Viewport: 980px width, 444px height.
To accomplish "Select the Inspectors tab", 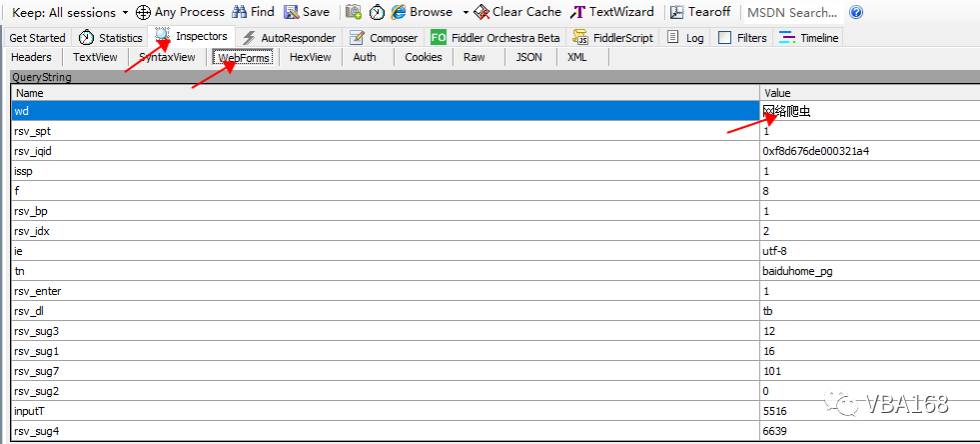I will (192, 36).
